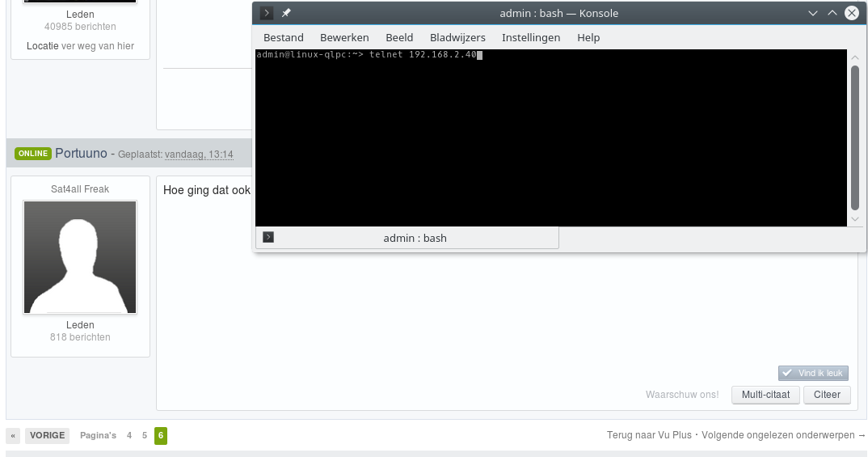Toggle the pin icon in Konsole title bar
This screenshot has height=457, width=868.
click(286, 13)
